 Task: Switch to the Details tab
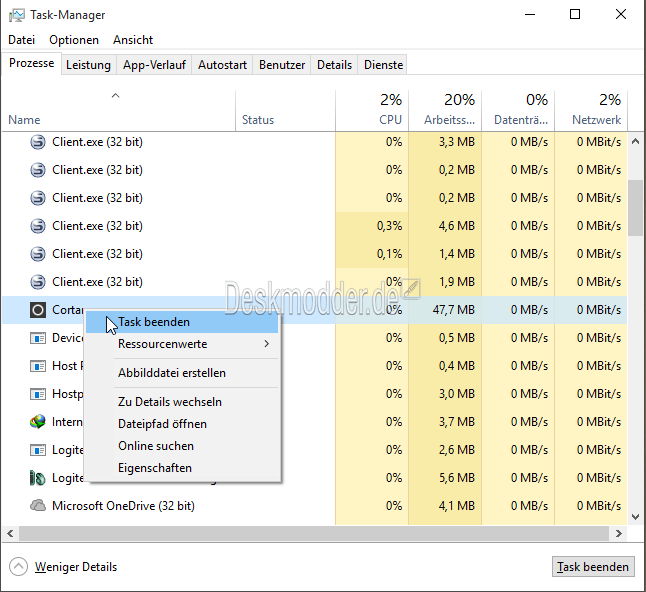pyautogui.click(x=335, y=65)
